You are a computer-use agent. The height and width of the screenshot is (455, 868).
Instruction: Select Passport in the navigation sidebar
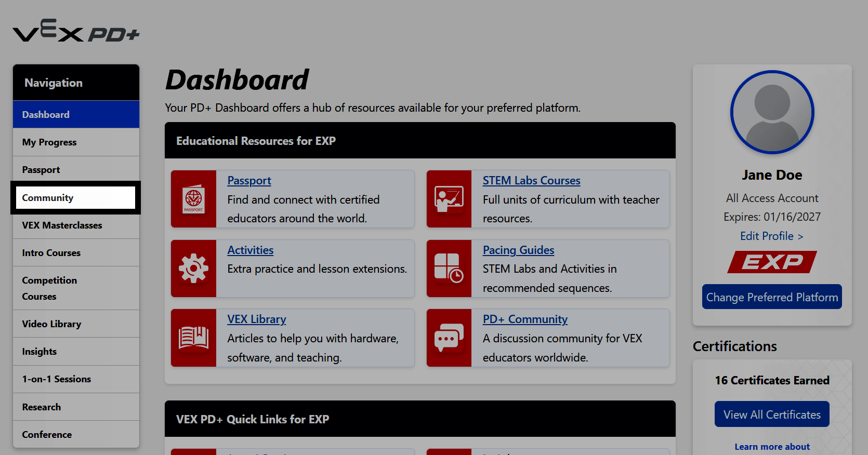point(76,170)
